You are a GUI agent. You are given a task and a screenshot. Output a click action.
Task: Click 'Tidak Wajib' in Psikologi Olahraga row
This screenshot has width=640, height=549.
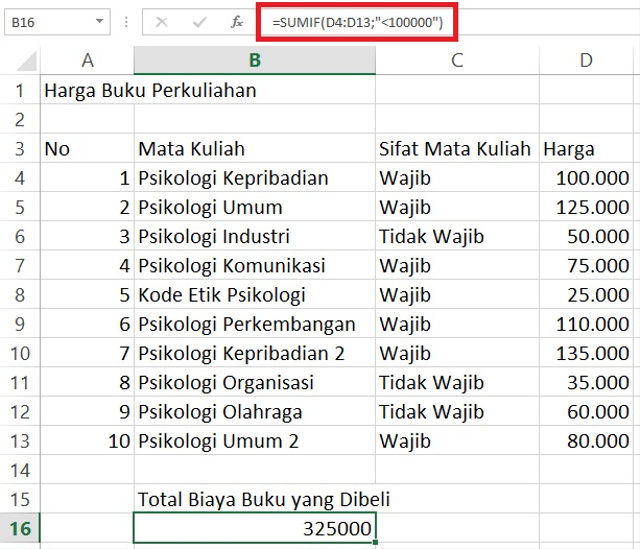pyautogui.click(x=457, y=412)
